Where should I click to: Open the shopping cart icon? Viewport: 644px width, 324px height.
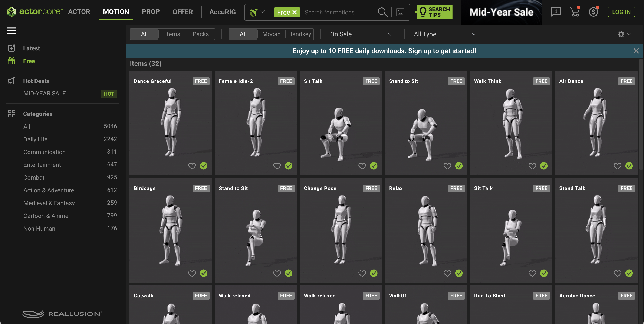(575, 12)
